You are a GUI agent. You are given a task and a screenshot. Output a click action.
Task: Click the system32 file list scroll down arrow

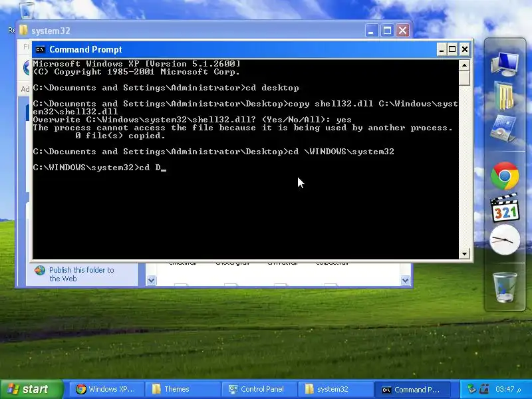coord(405,280)
